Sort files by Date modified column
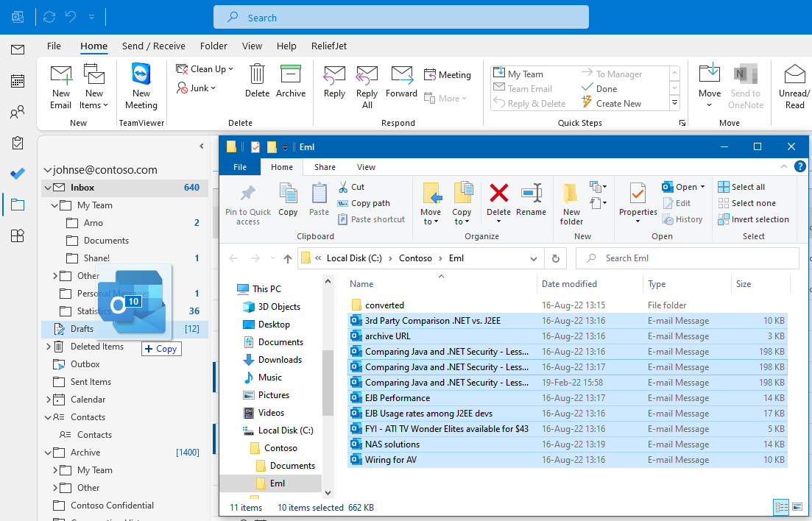This screenshot has width=812, height=521. click(569, 284)
